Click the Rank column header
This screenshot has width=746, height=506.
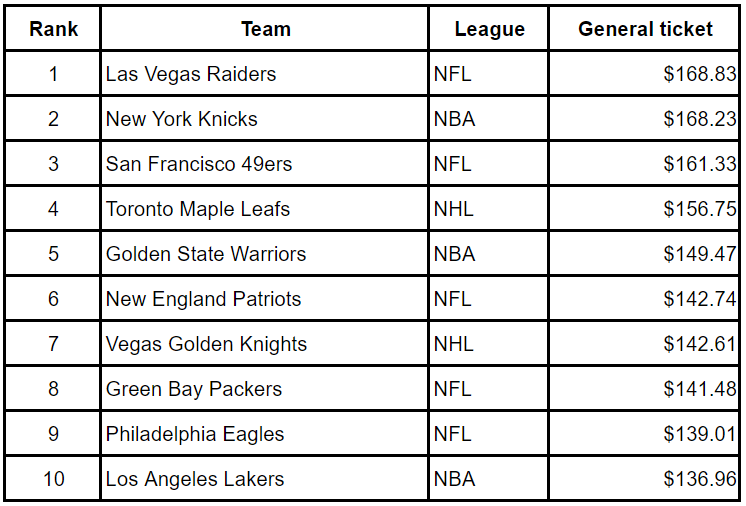54,29
